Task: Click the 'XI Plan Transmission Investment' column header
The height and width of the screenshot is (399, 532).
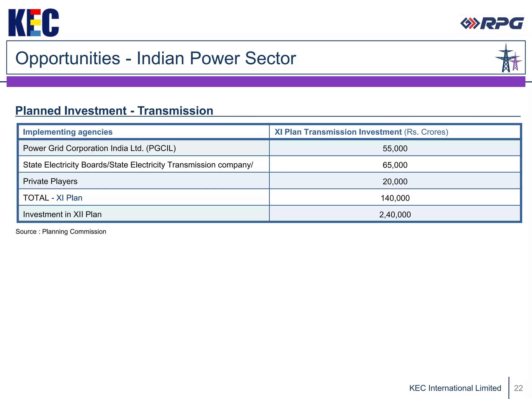Action: pos(395,132)
